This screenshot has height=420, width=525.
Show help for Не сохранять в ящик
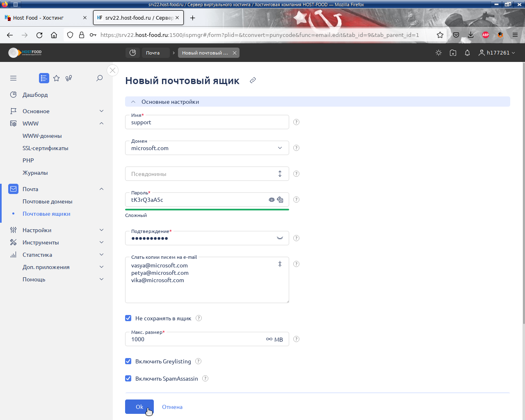[199, 318]
